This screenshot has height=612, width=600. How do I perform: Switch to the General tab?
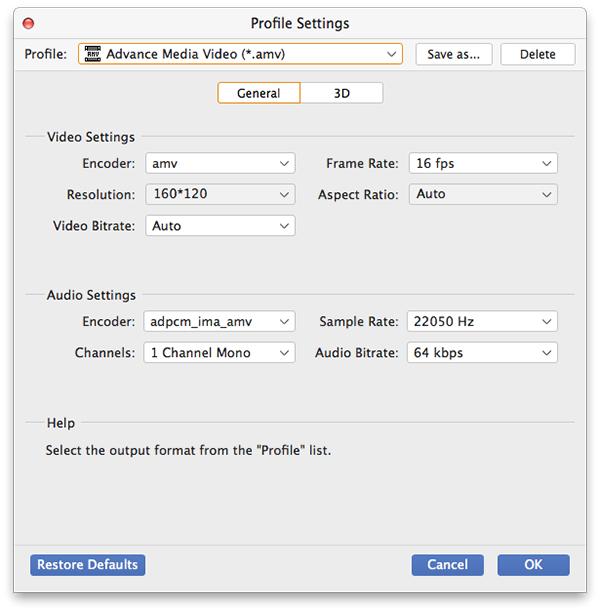click(258, 93)
